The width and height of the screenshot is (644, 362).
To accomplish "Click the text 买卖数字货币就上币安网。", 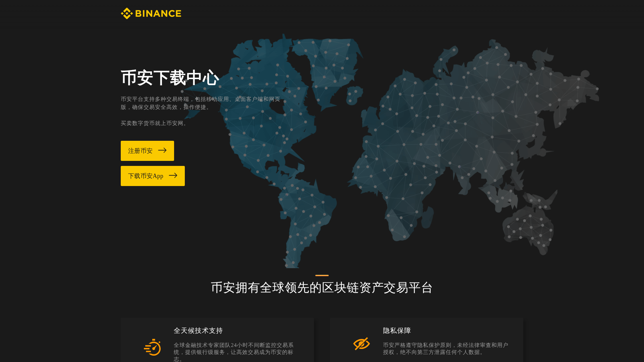I will coord(155,123).
